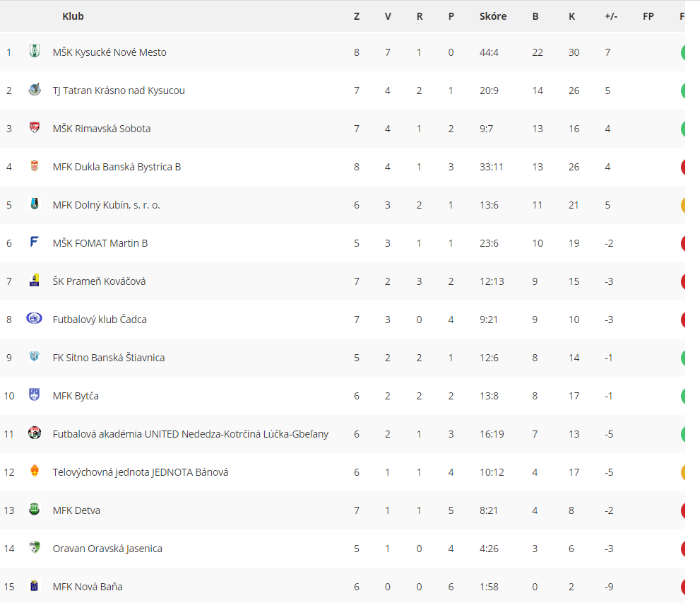Click the MŠK Kysucké Nové Mesto club crest
Image resolution: width=700 pixels, height=603 pixels.
[x=35, y=52]
